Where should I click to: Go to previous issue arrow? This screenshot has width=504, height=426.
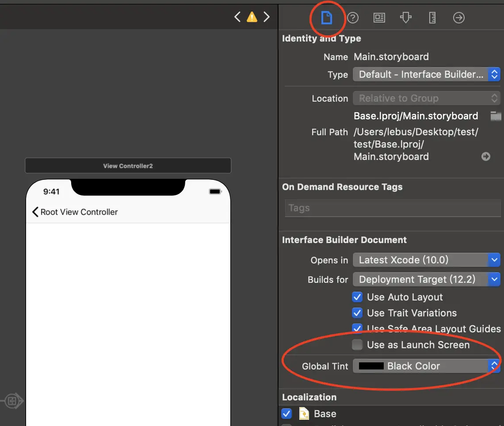coord(237,17)
